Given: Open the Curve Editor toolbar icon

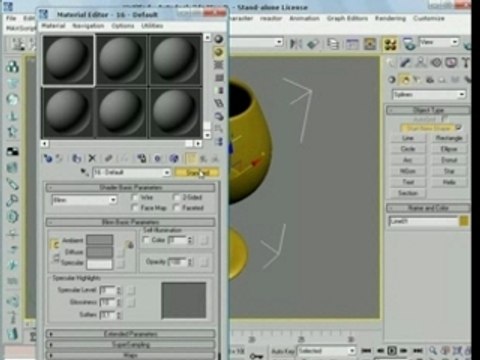Looking at the screenshot, I should (x=352, y=44).
